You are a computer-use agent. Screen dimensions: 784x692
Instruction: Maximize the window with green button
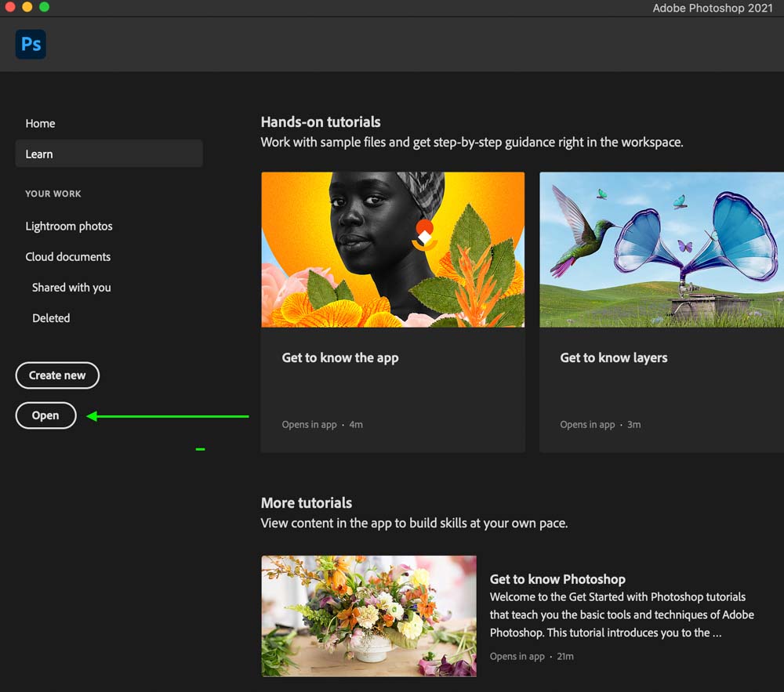pos(45,7)
